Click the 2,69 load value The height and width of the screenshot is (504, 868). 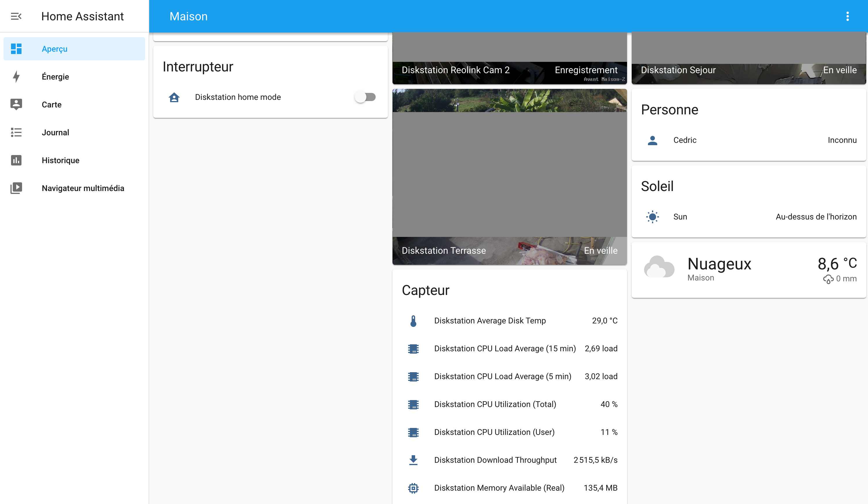point(601,349)
